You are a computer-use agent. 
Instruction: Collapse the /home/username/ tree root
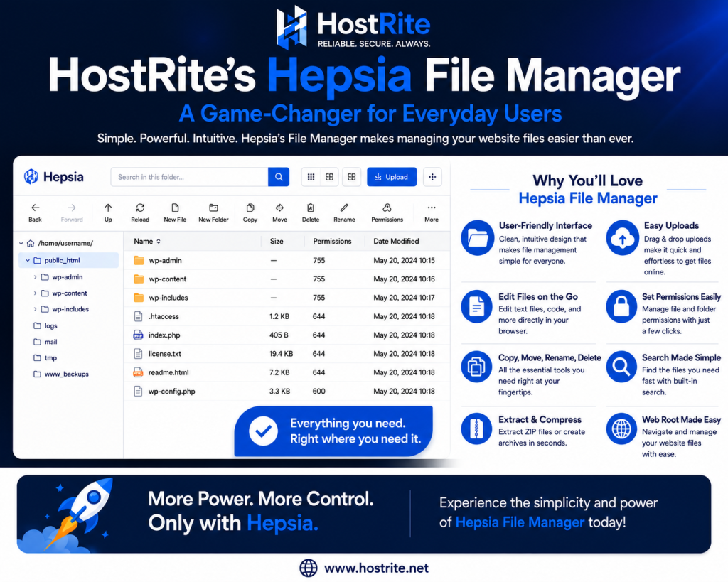coord(21,243)
